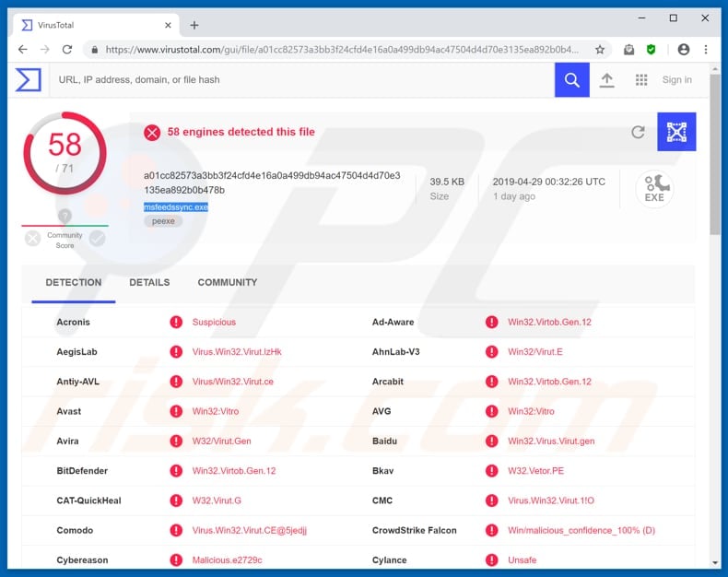Click the reanalyze refresh icon
Image resolution: width=728 pixels, height=577 pixels.
coord(638,132)
